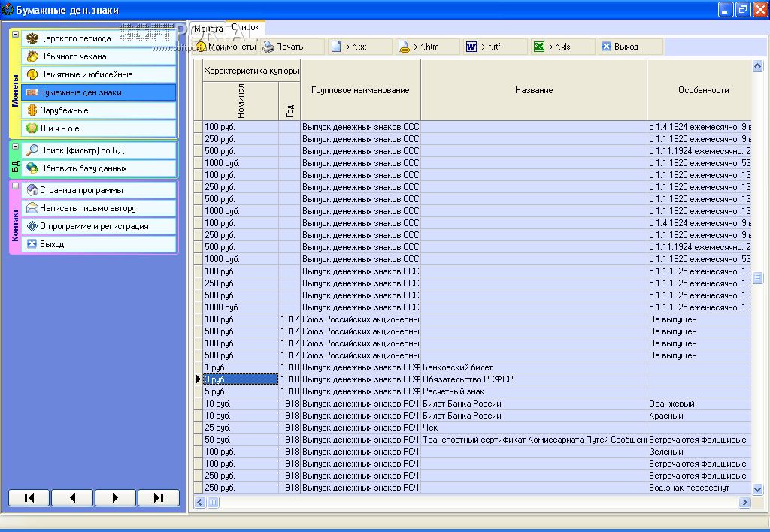This screenshot has height=532, width=770.
Task: Select the 5 руб. nominal cell
Action: pos(241,391)
